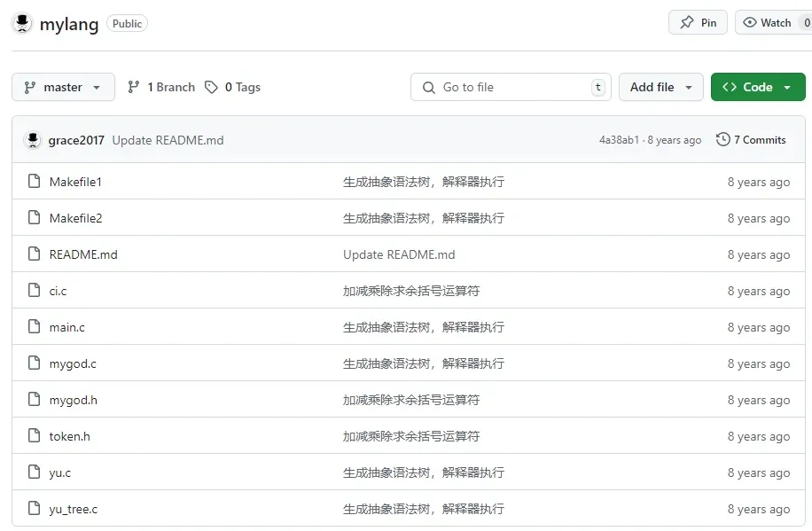This screenshot has height=531, width=812.
Task: Open commit hash 4a38ab1
Action: click(x=619, y=140)
